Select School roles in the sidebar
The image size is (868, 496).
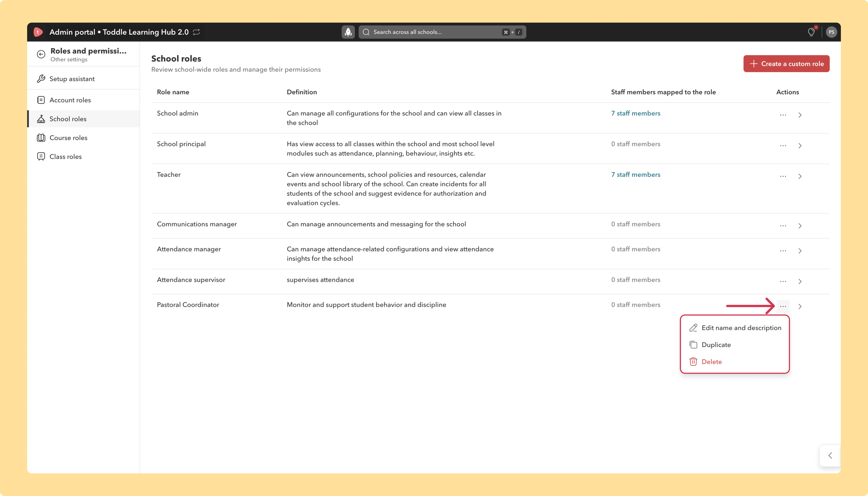coord(83,119)
